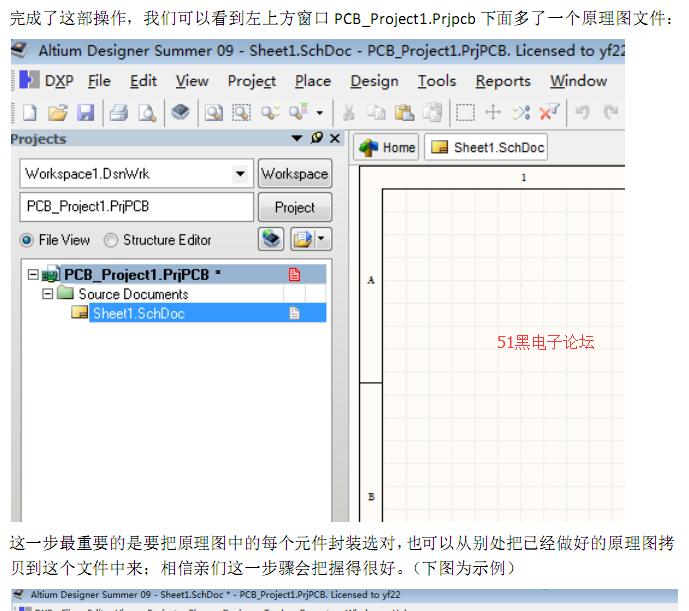The height and width of the screenshot is (611, 689).
Task: Open the Window menu
Action: coord(578,81)
